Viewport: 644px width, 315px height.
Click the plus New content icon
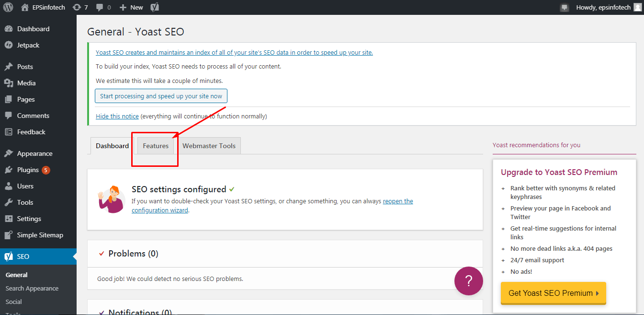[123, 8]
